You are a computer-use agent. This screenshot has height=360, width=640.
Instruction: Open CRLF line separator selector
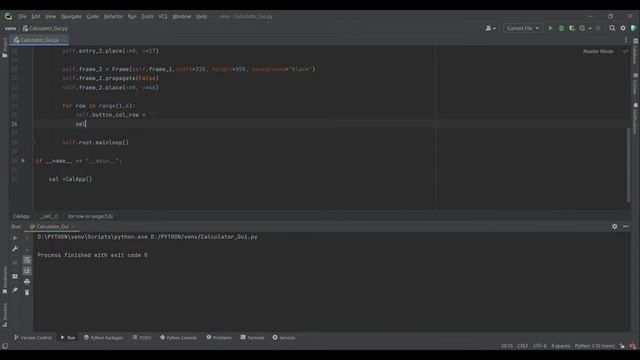(x=522, y=346)
